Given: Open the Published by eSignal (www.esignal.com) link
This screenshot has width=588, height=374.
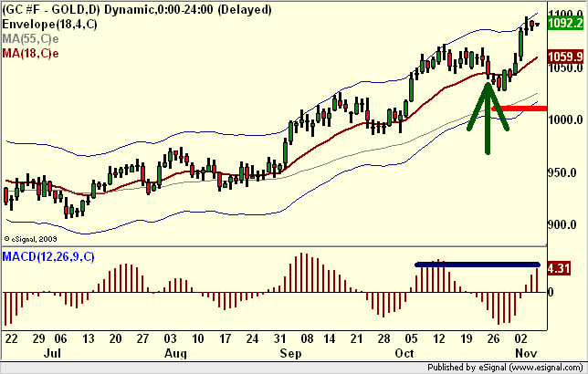Looking at the screenshot, I should coord(505,368).
